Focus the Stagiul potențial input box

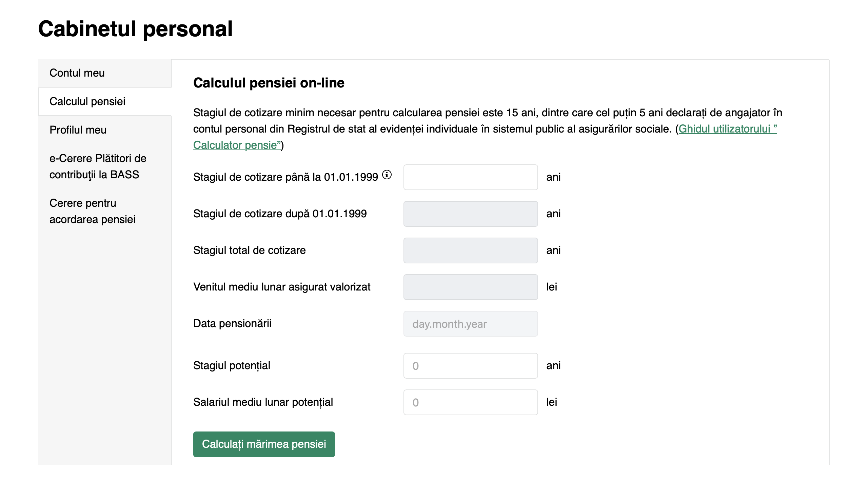[470, 366]
